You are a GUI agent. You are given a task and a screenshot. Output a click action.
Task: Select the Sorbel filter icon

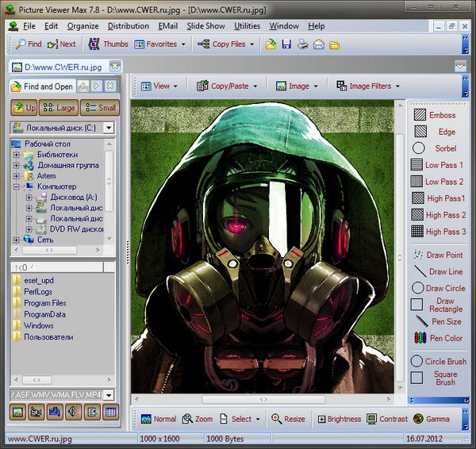[x=419, y=148]
